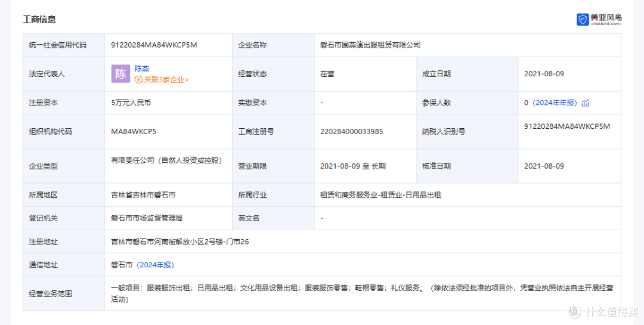Click the purple 陈 avatar icon
Viewport: 644px width, 325px height.
[120, 74]
